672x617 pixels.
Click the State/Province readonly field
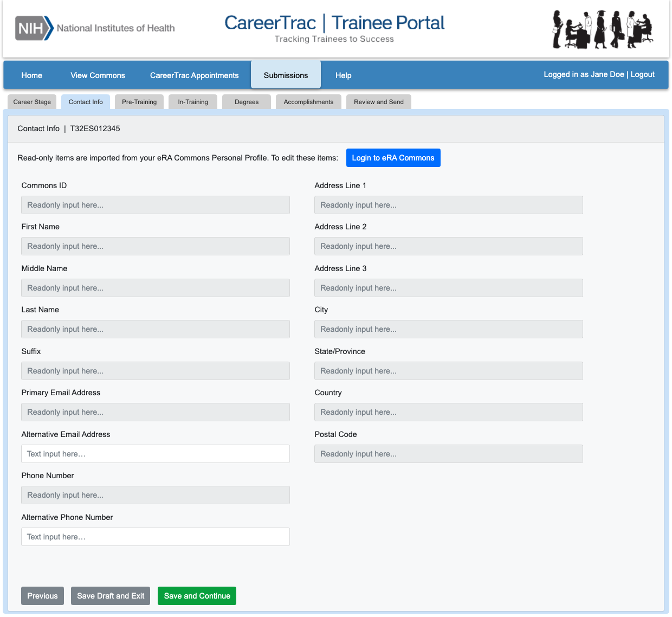[x=449, y=371]
